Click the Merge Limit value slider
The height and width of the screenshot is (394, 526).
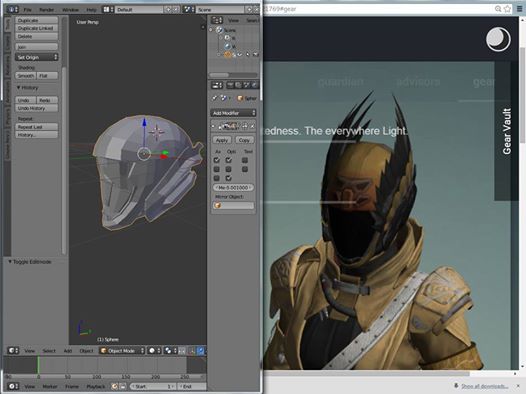[x=233, y=187]
